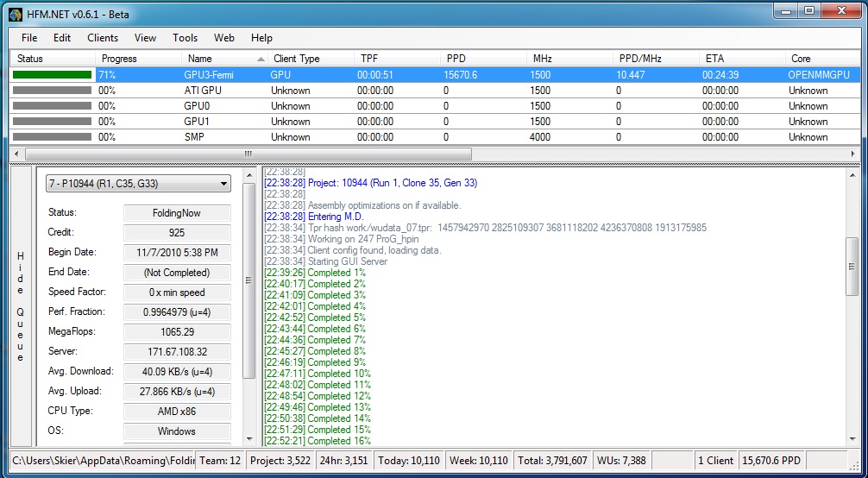Image resolution: width=868 pixels, height=478 pixels.
Task: Sort the list by PPD column header
Action: coord(456,59)
